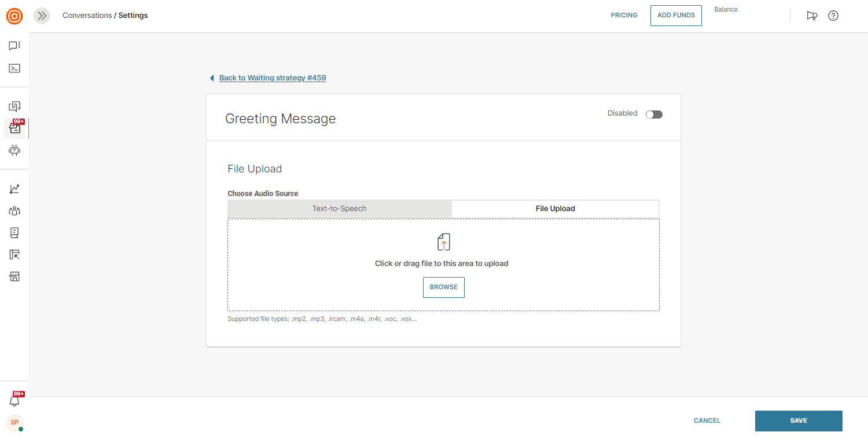Image resolution: width=868 pixels, height=443 pixels.
Task: Click the dashed file drop area
Action: (x=443, y=265)
